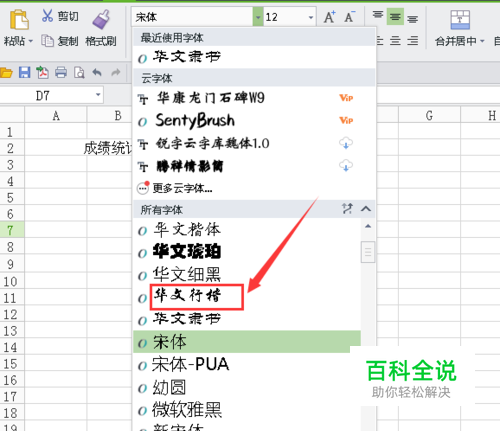Image resolution: width=500 pixels, height=431 pixels.
Task: Apply center horizontal alignment
Action: [395, 41]
